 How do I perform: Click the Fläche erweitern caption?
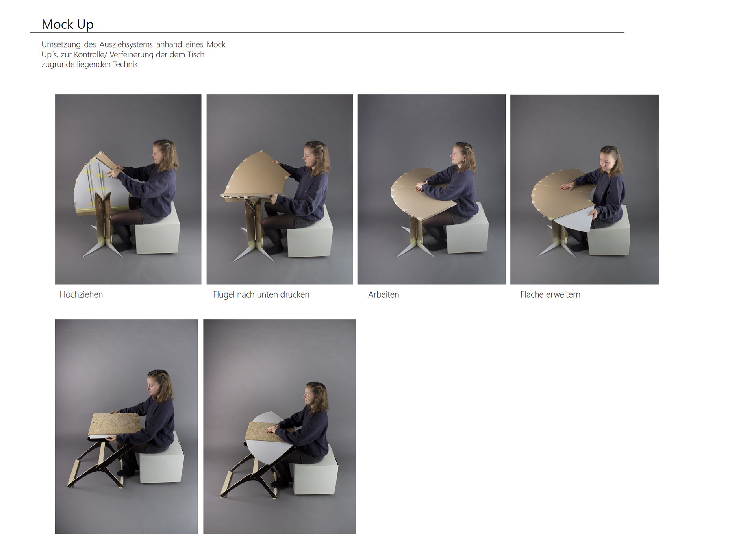tap(550, 294)
